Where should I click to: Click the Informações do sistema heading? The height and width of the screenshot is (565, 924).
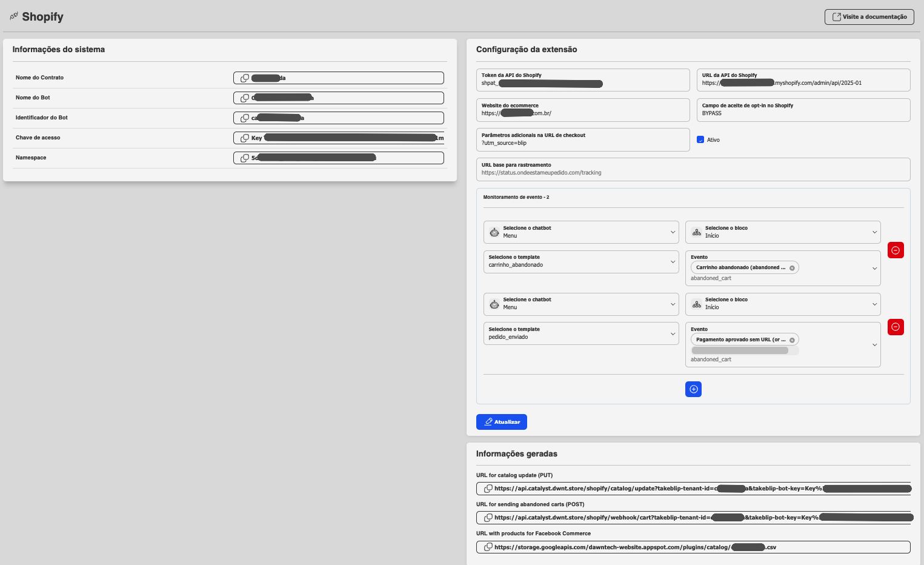[59, 50]
